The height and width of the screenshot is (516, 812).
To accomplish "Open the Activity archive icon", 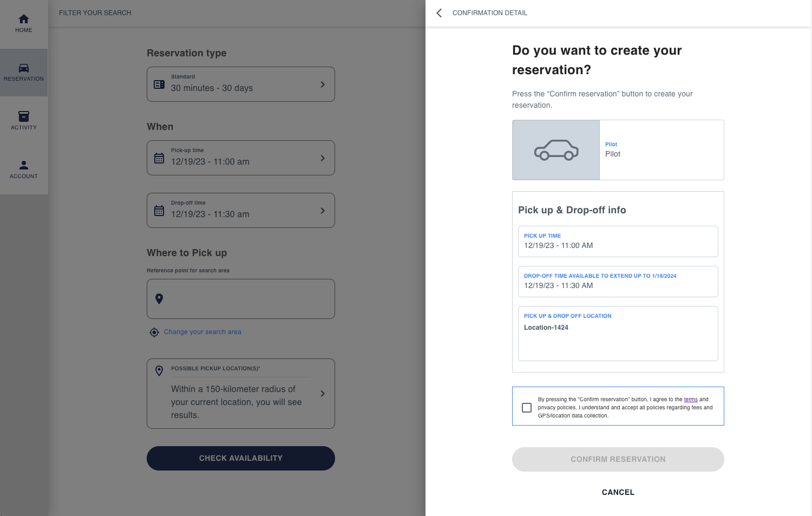I will 24,116.
